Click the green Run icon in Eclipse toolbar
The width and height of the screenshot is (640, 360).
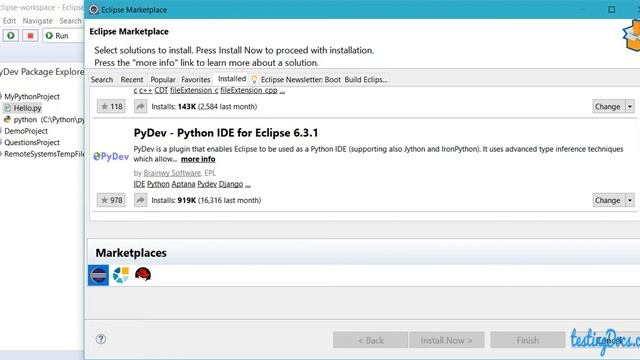point(11,36)
